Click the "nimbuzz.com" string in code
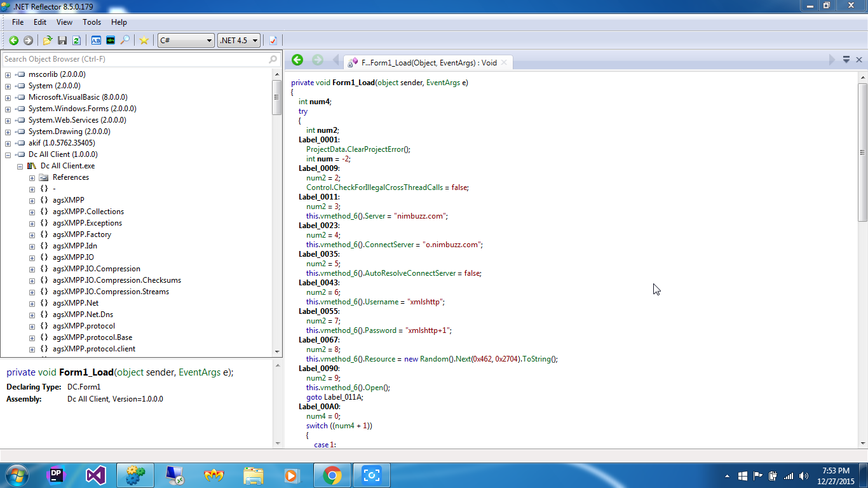The image size is (868, 488). 421,216
